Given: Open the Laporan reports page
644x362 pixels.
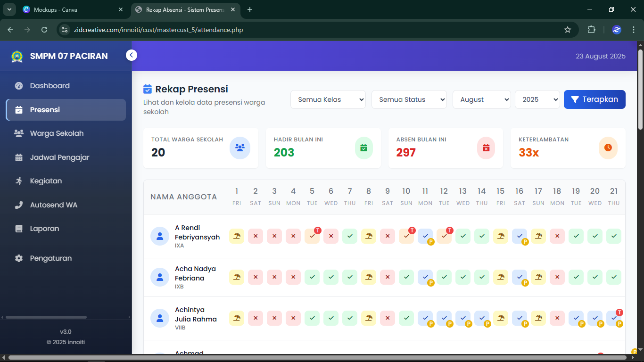Looking at the screenshot, I should [45, 228].
